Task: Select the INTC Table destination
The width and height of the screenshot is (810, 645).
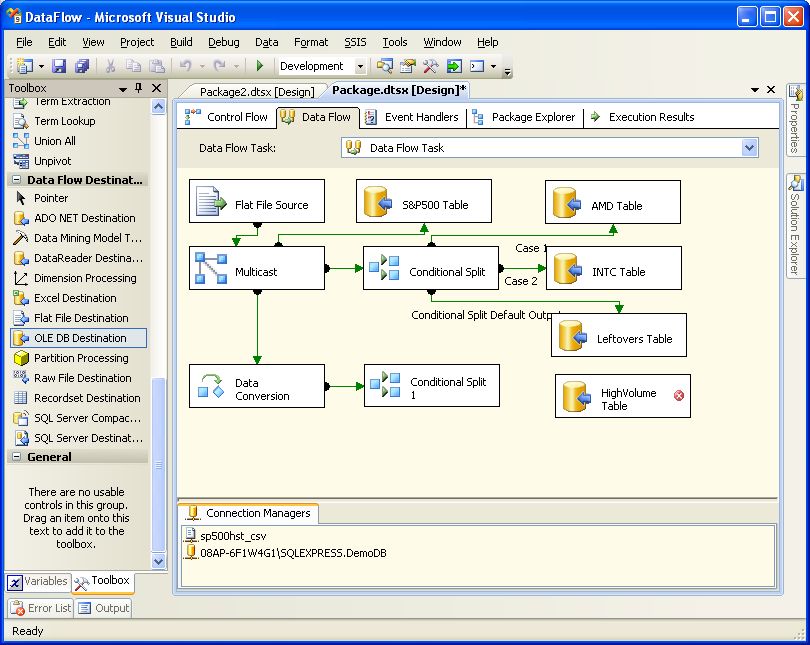Action: (x=614, y=268)
